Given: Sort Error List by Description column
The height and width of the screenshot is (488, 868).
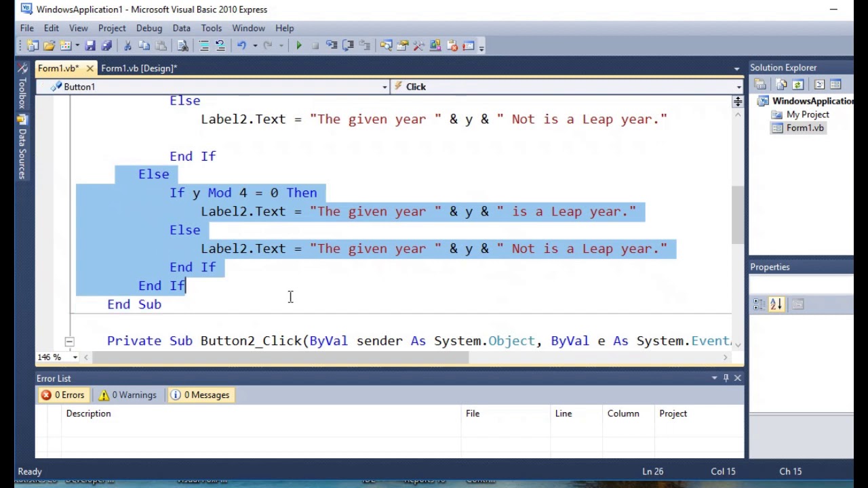Looking at the screenshot, I should point(261,413).
